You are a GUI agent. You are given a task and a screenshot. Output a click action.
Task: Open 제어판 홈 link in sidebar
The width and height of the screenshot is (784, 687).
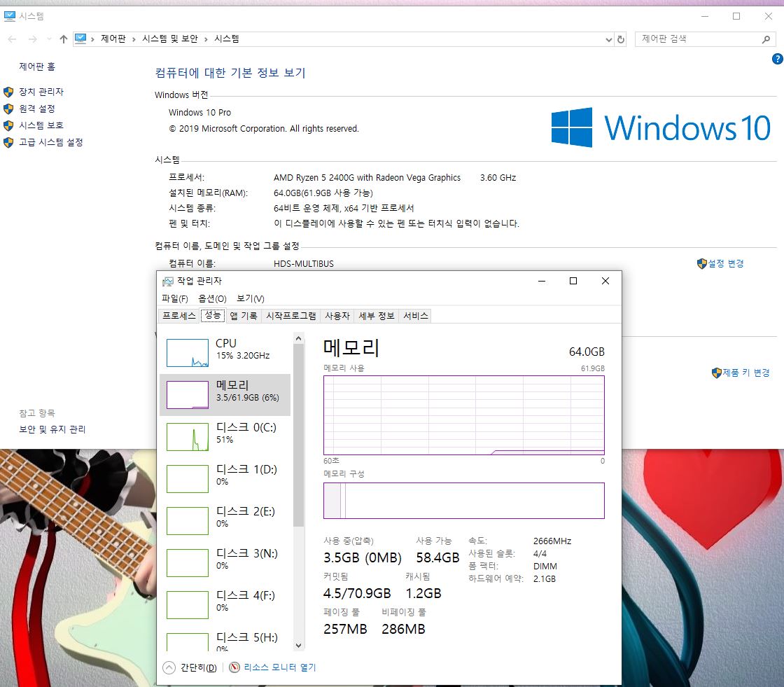click(x=37, y=67)
